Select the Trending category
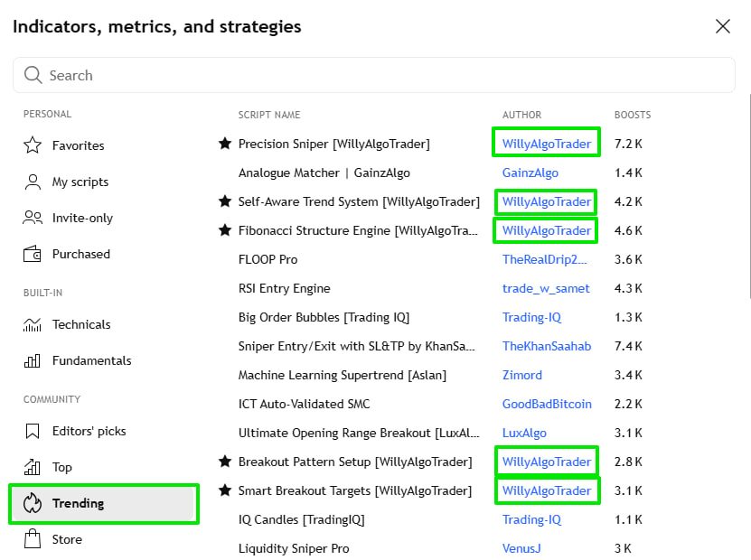Image resolution: width=751 pixels, height=560 pixels. pos(103,503)
